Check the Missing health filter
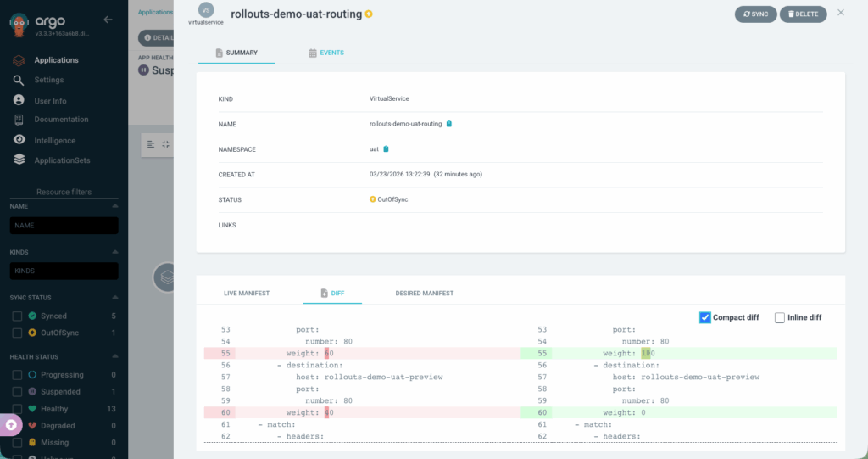The height and width of the screenshot is (459, 868). point(17,442)
